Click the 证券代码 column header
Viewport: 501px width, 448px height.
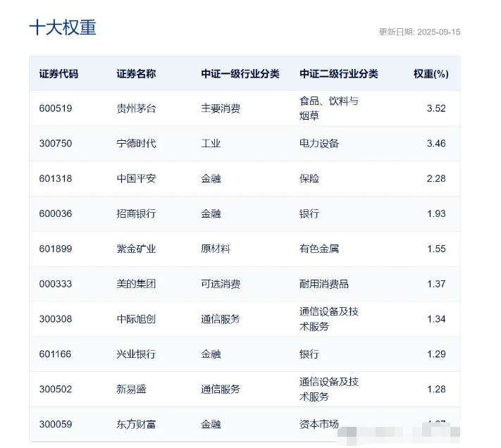(x=58, y=74)
